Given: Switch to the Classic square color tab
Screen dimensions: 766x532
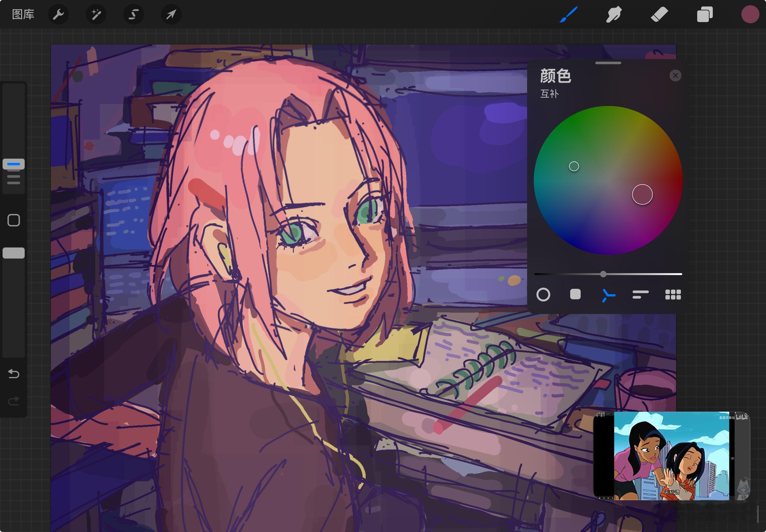Looking at the screenshot, I should [575, 294].
